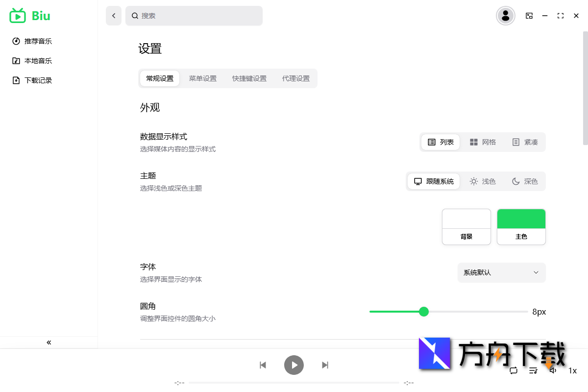Image resolution: width=588 pixels, height=392 pixels.
Task: Change playback speed via 1x button
Action: coord(572,371)
